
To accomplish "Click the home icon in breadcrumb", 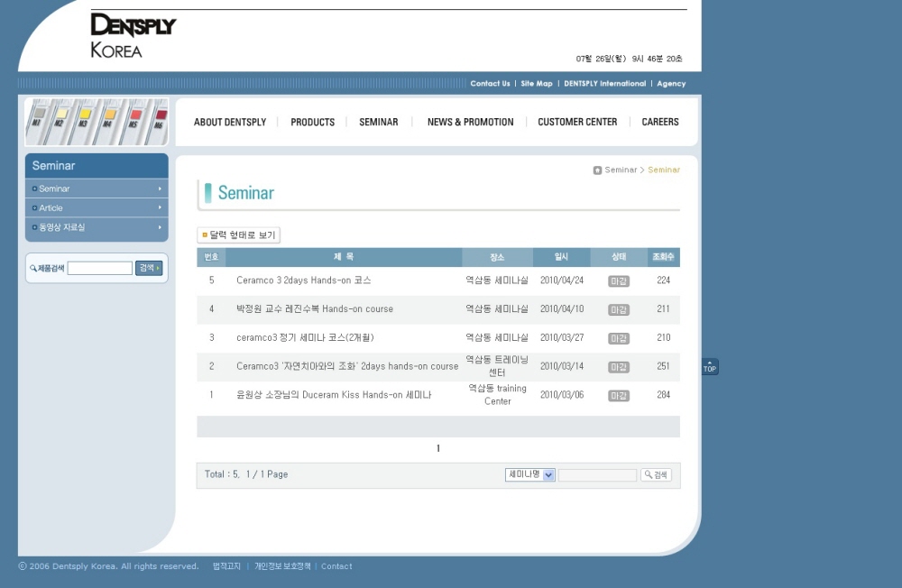I will (x=597, y=170).
